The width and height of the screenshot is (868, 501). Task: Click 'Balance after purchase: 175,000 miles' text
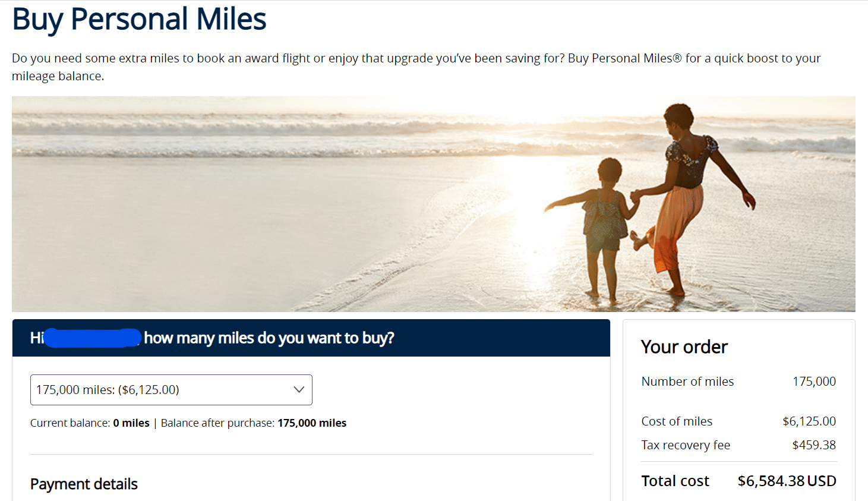click(x=254, y=423)
